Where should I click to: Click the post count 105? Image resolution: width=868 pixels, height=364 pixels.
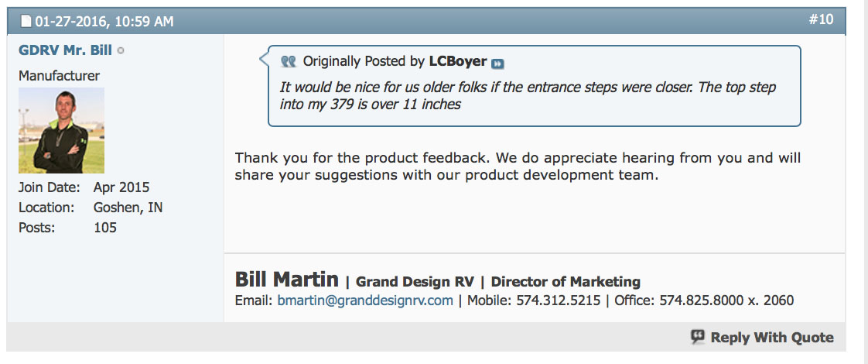(104, 228)
